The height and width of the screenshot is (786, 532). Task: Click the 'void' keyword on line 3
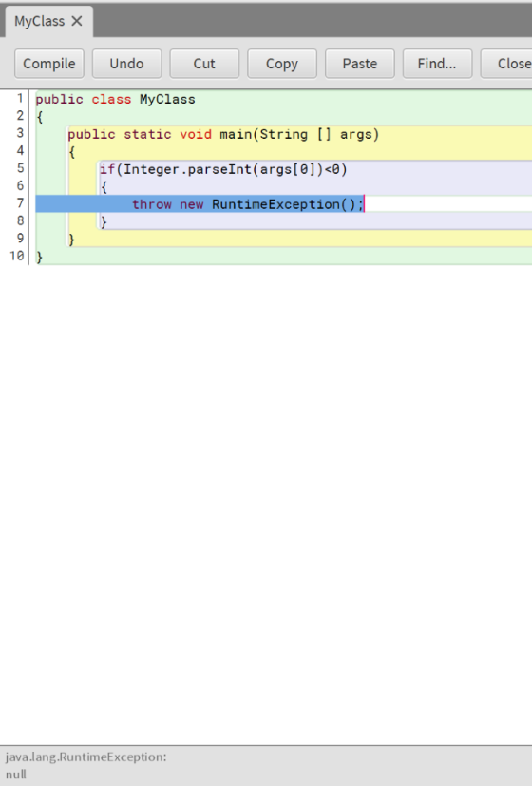click(196, 134)
